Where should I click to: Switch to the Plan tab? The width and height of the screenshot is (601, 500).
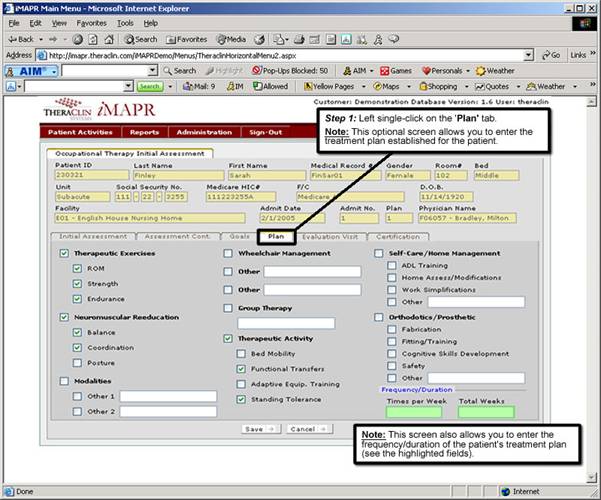pyautogui.click(x=276, y=237)
